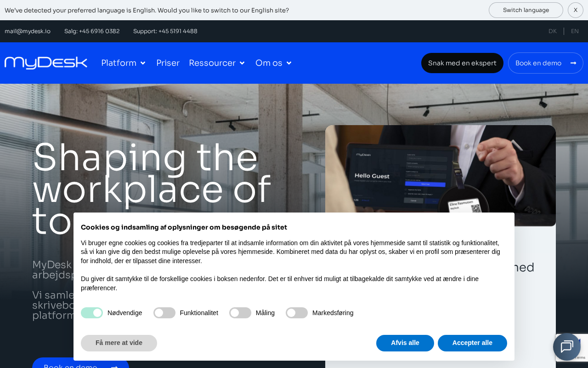Accept all cookies with Accepter alle

point(472,343)
